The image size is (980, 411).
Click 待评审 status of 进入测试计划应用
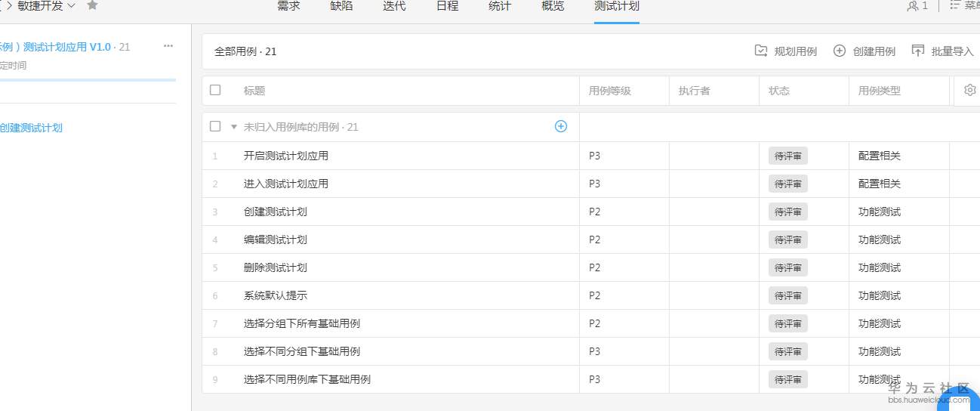[x=788, y=184]
